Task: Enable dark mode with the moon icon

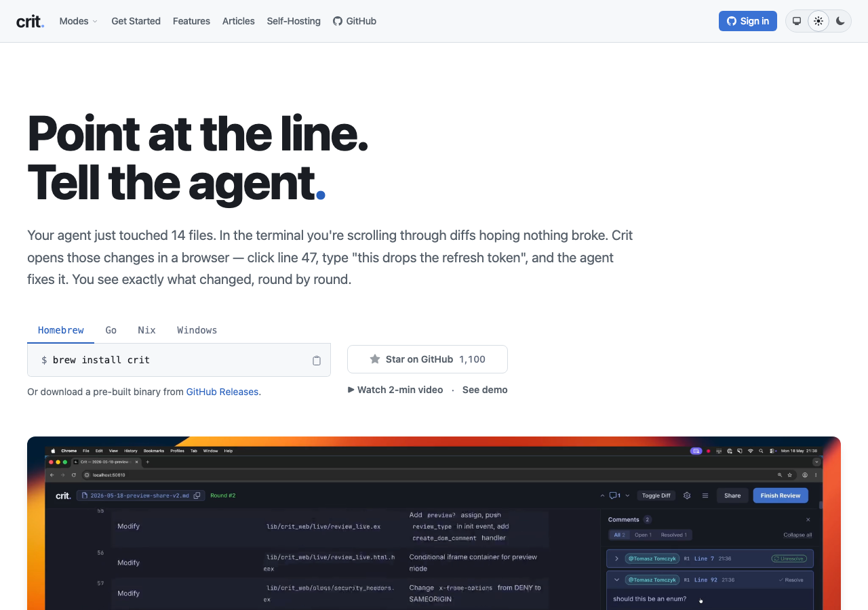Action: point(840,21)
